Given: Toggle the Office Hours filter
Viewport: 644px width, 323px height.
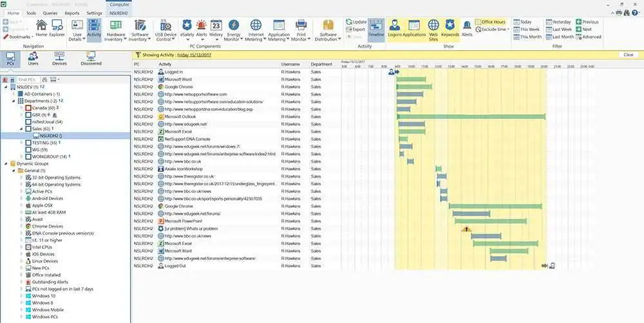Looking at the screenshot, I should (490, 22).
